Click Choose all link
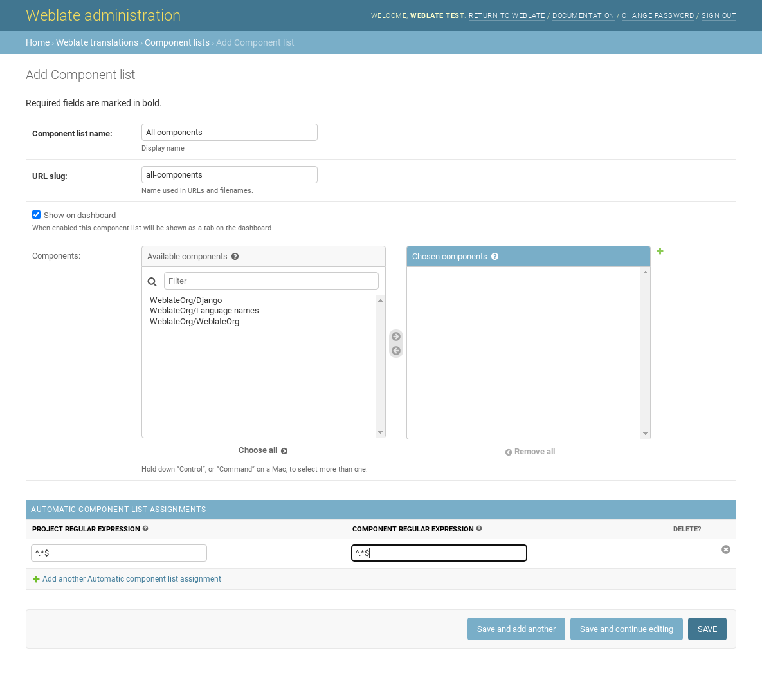The image size is (762, 700). (263, 450)
